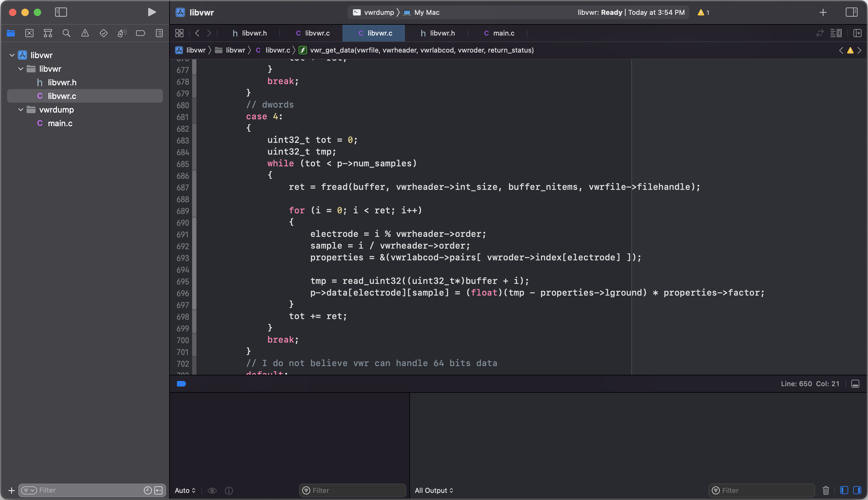Open the Issue navigator warning icon
Image resolution: width=868 pixels, height=500 pixels.
point(85,33)
